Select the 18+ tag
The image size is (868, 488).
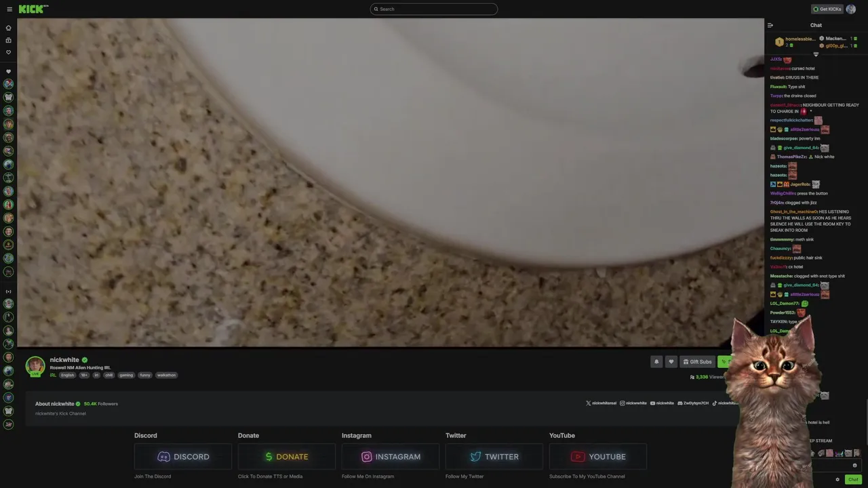click(x=84, y=375)
